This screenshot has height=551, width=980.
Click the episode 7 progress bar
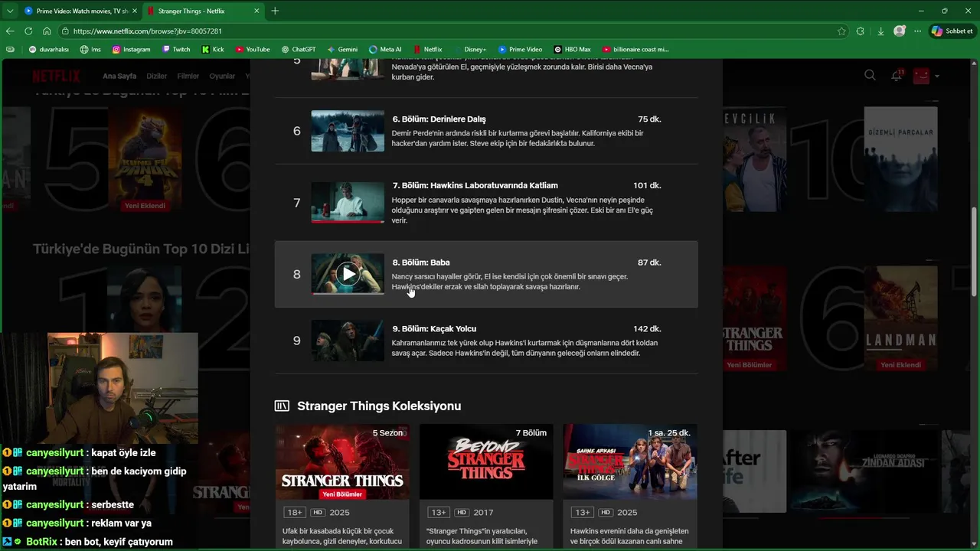[x=348, y=222]
